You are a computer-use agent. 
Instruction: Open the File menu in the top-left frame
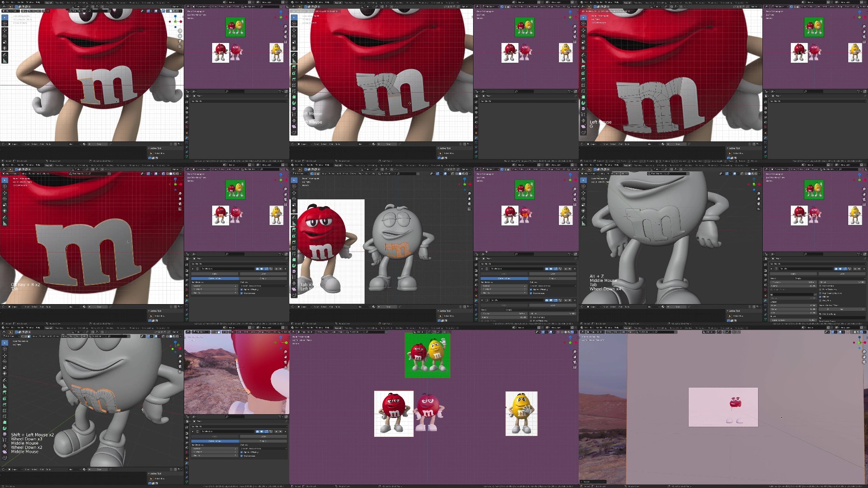[x=7, y=2]
